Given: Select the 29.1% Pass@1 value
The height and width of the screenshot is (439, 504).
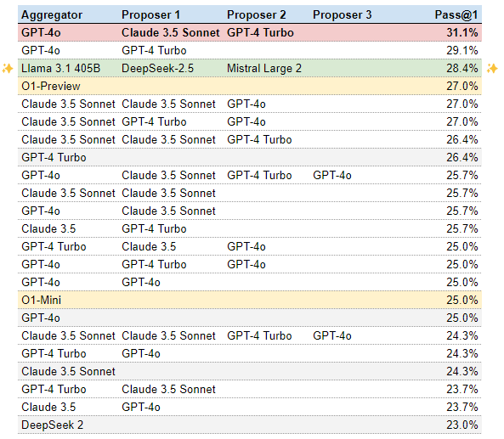Looking at the screenshot, I should pyautogui.click(x=462, y=50).
